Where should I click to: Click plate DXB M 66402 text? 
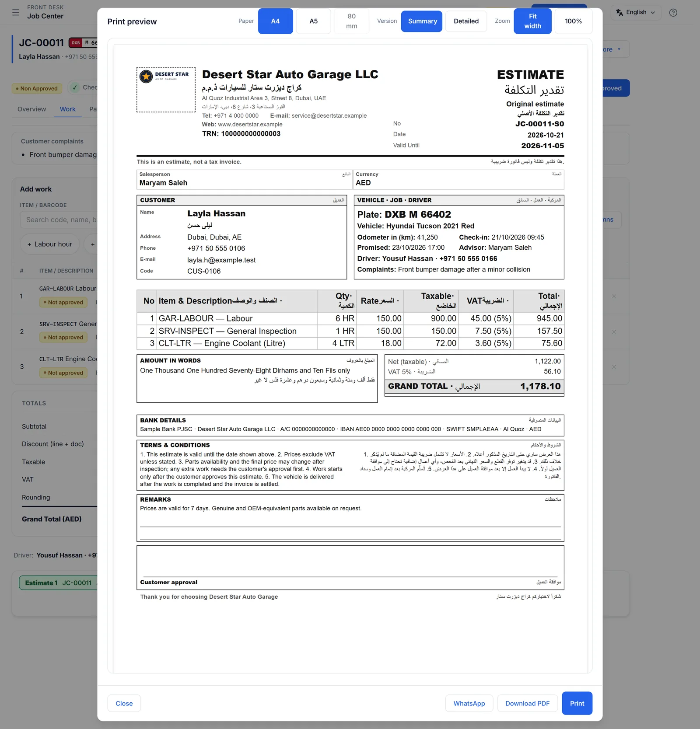tap(417, 214)
